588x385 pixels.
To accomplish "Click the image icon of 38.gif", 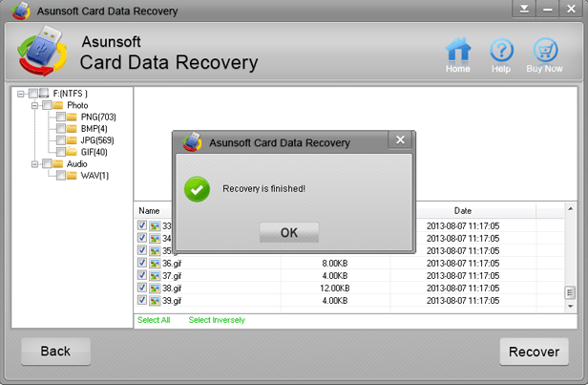I will pos(155,289).
